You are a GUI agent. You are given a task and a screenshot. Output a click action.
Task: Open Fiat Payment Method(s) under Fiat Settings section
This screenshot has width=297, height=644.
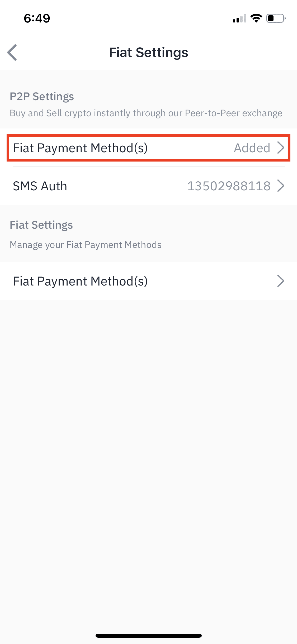148,281
